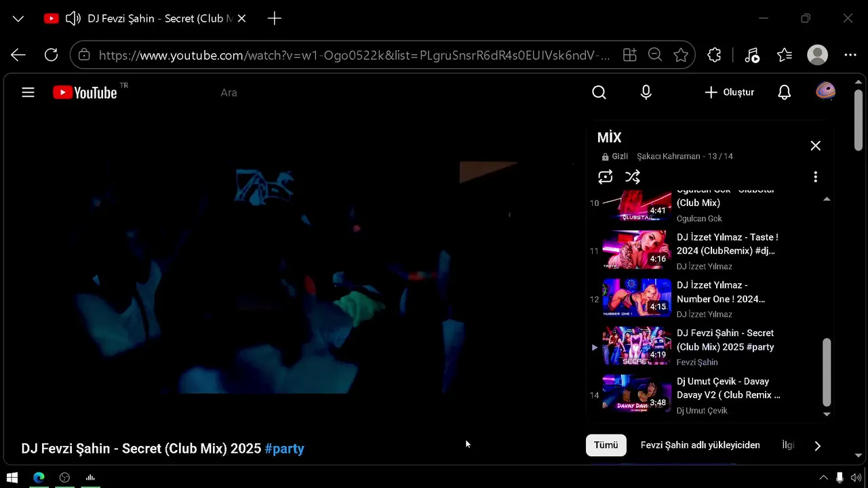Click the microphone icon in system tray
Image resolution: width=868 pixels, height=488 pixels.
pos(840,478)
